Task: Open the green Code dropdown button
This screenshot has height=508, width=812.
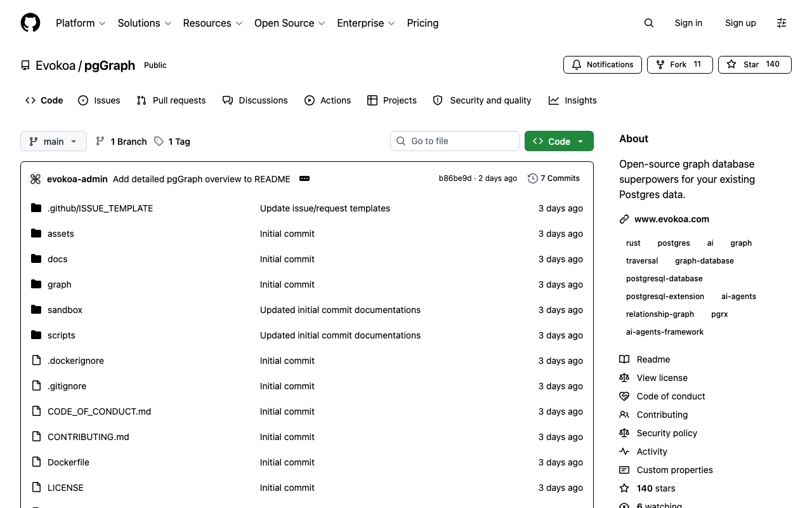Action: (x=559, y=141)
